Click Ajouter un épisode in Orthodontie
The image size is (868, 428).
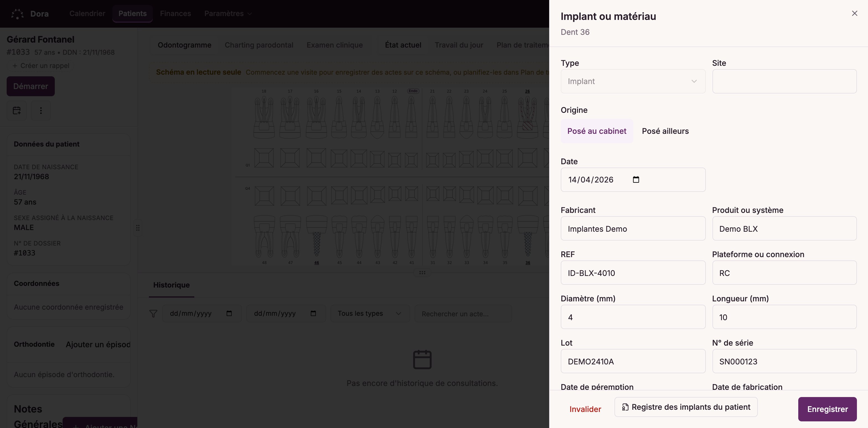(98, 345)
